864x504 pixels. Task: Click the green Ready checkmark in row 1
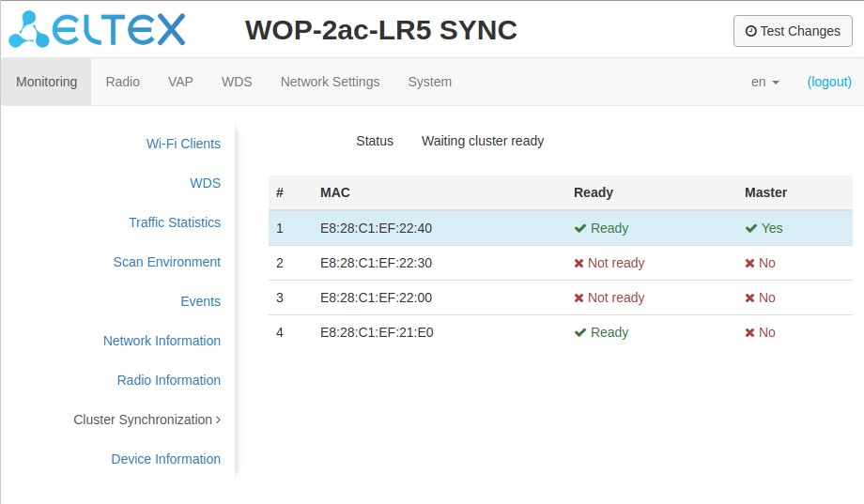580,228
